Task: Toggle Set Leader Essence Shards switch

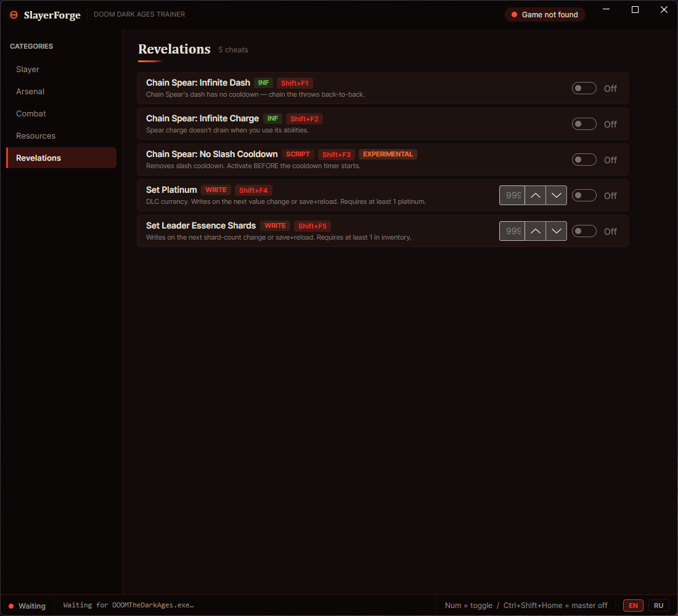Action: (584, 231)
